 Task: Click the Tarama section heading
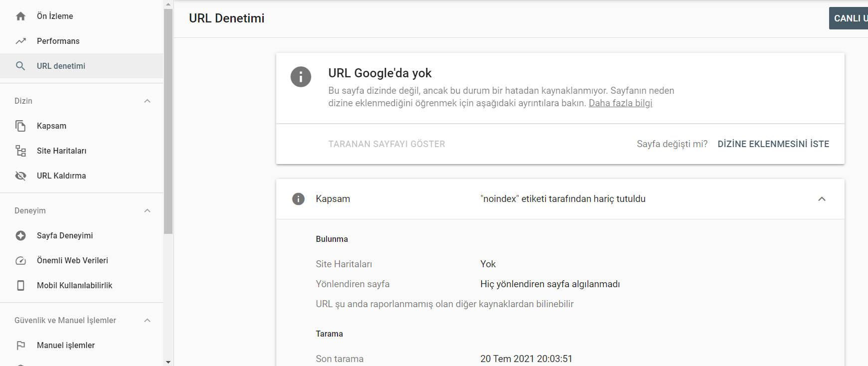[x=329, y=334]
